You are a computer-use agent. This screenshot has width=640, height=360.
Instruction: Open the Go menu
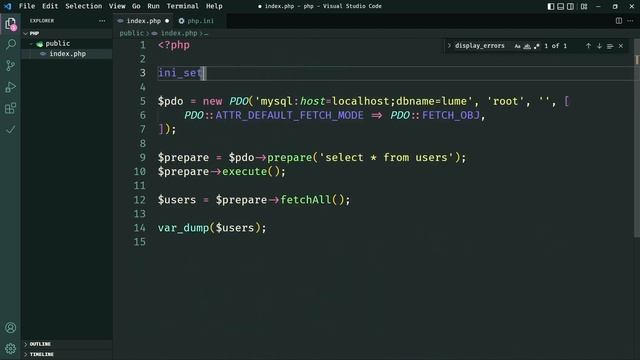[x=136, y=6]
